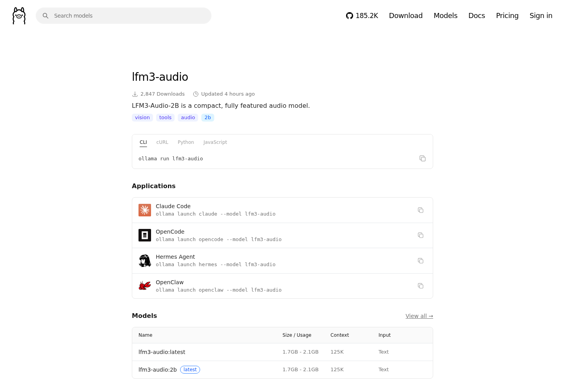Select the CLI tab
Image resolution: width=565 pixels, height=392 pixels.
143,142
